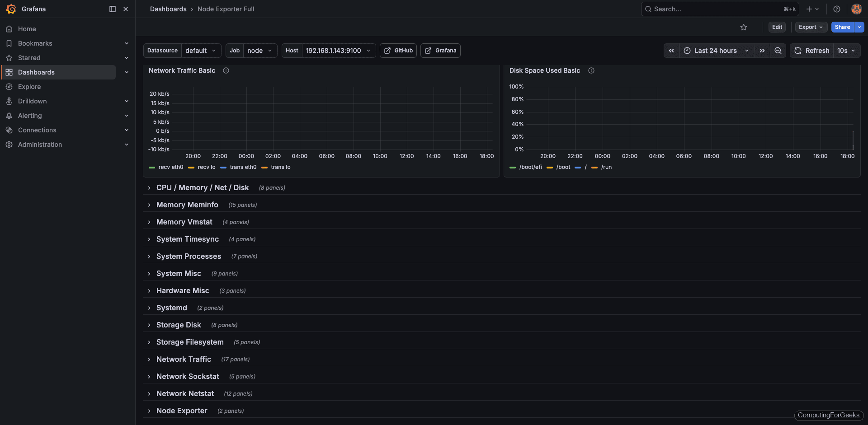Star this dashboard as a favorite
The width and height of the screenshot is (868, 425).
pos(744,27)
